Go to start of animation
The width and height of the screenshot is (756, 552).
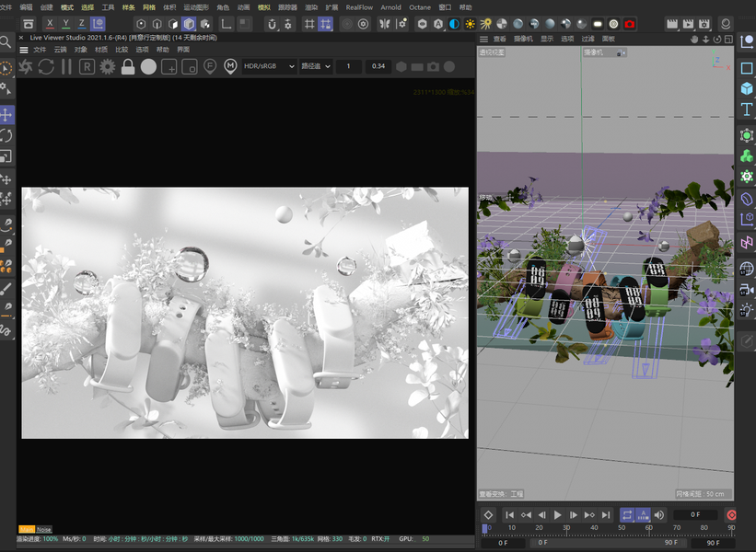(509, 515)
